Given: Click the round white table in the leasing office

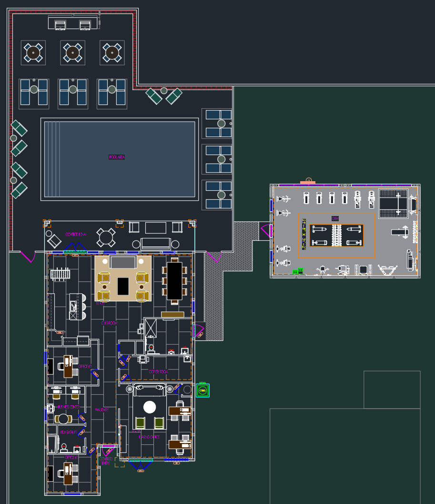Looking at the screenshot, I should [x=150, y=407].
